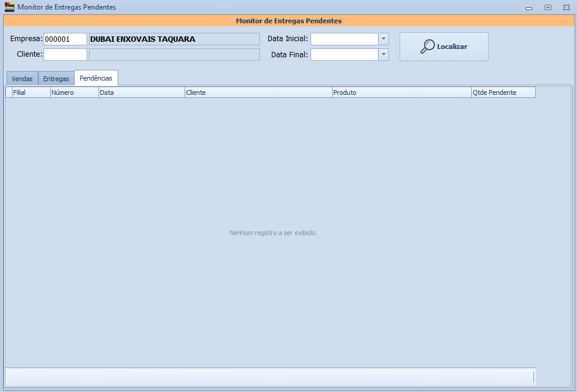
Task: Click the Cliente code input field
Action: coord(65,55)
